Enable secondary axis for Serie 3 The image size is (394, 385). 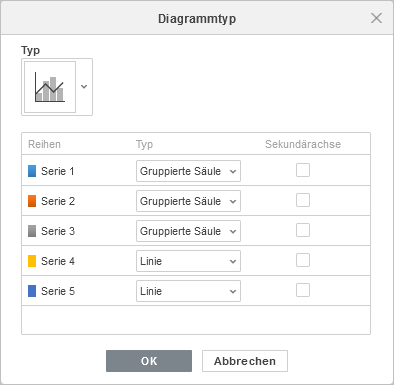click(303, 230)
